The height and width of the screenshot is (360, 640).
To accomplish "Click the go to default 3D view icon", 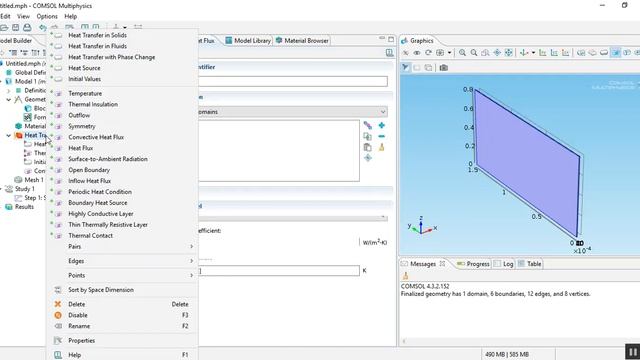I will 524,53.
